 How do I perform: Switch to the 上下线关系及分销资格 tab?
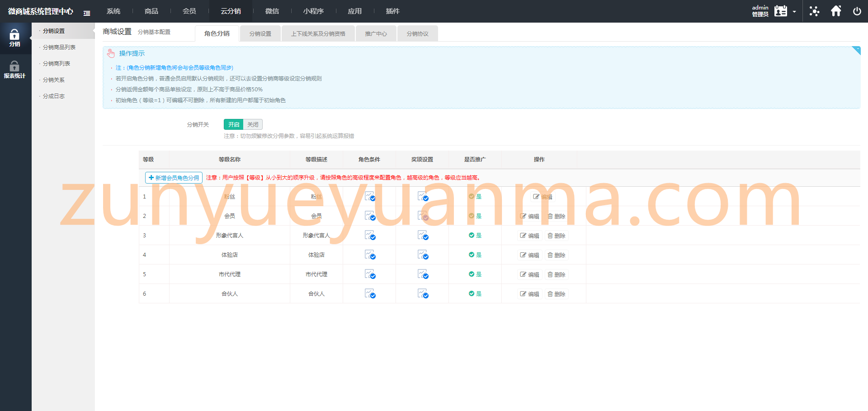[x=318, y=33]
